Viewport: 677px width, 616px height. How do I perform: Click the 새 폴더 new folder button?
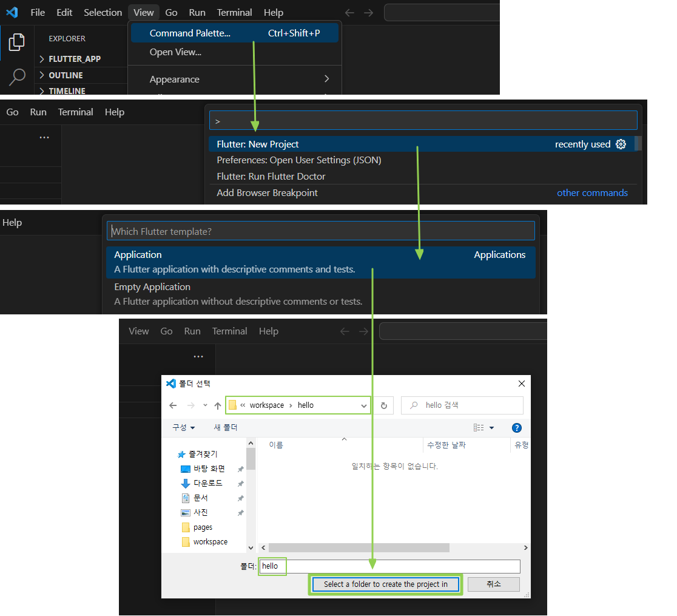click(226, 428)
